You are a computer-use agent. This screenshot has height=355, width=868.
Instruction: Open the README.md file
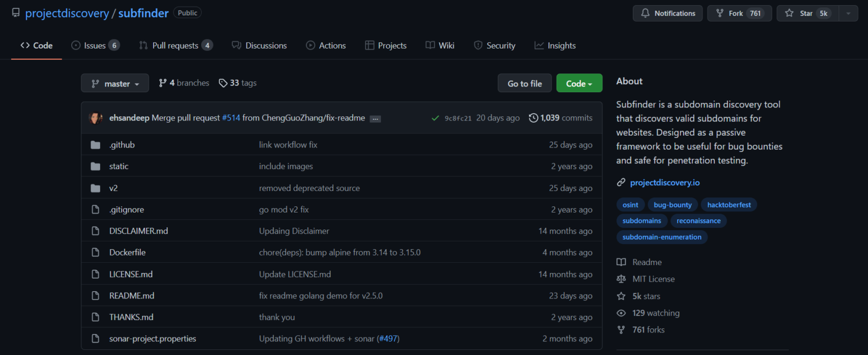point(132,295)
